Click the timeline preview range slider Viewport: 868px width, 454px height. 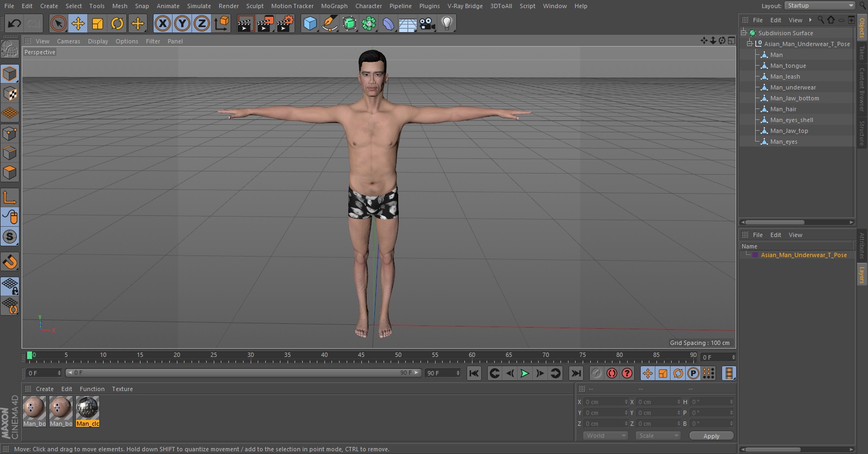tap(244, 373)
